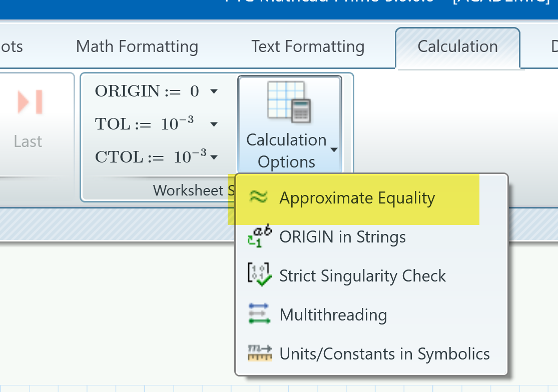Select the Approximate Equality waves icon
This screenshot has height=392, width=558.
259,197
